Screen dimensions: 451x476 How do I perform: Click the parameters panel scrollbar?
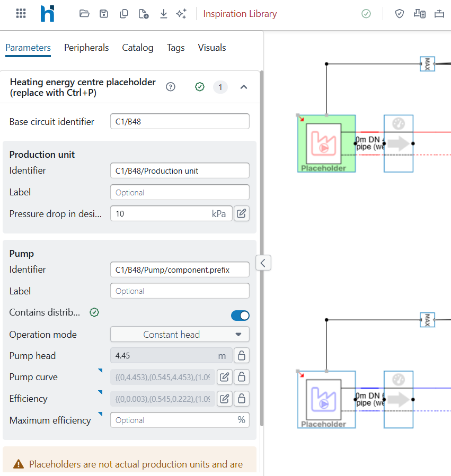262,248
